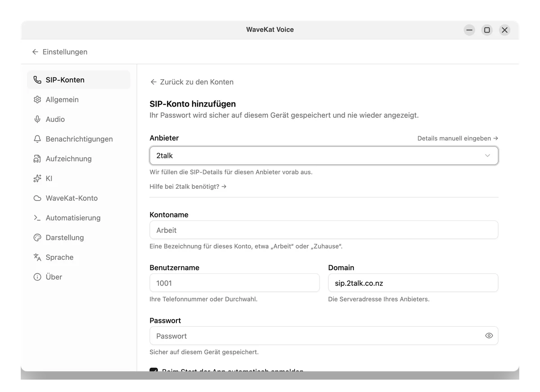Click the Benutzername input field
This screenshot has width=540, height=392.
[x=234, y=283]
